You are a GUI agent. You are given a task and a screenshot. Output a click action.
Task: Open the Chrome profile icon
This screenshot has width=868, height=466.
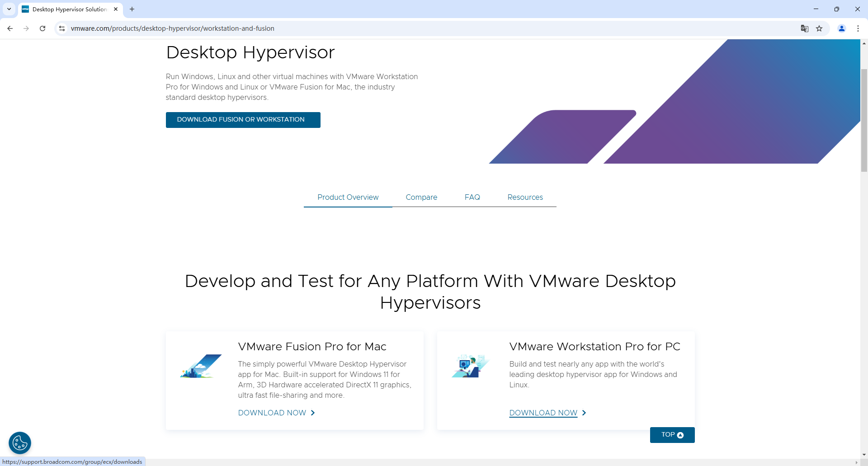pos(842,28)
